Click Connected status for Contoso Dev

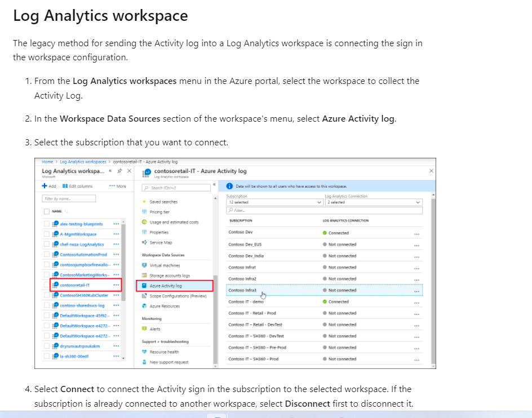pos(335,233)
